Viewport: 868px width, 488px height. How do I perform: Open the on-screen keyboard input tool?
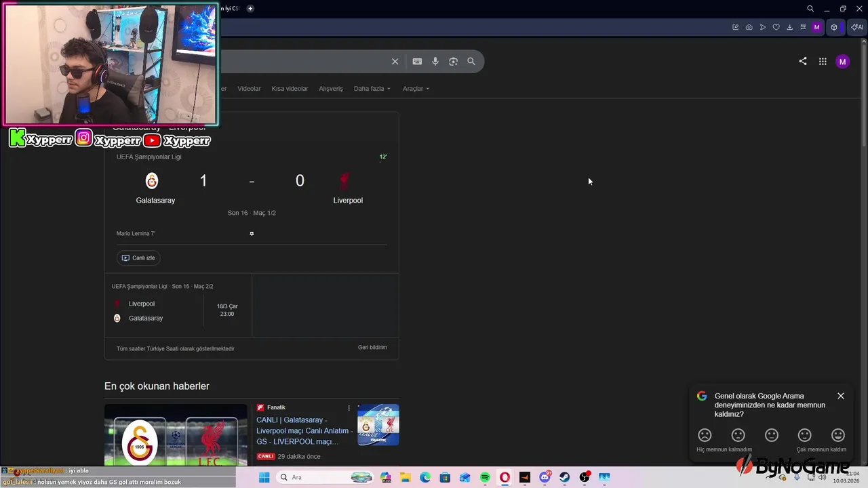click(417, 61)
